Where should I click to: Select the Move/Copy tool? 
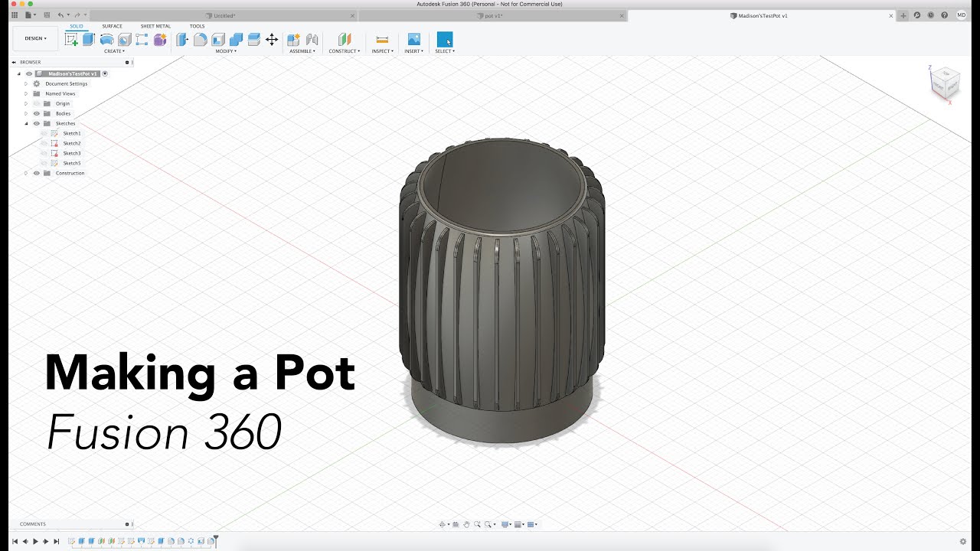[x=272, y=40]
